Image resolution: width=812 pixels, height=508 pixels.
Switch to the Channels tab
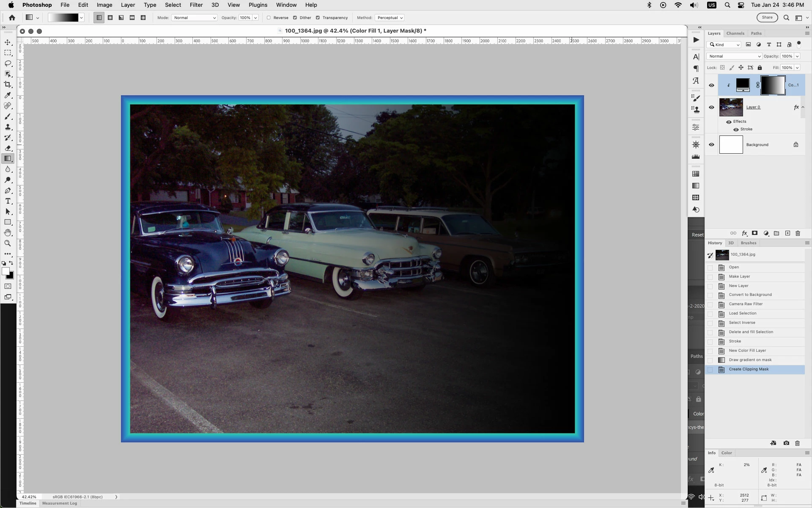(735, 33)
